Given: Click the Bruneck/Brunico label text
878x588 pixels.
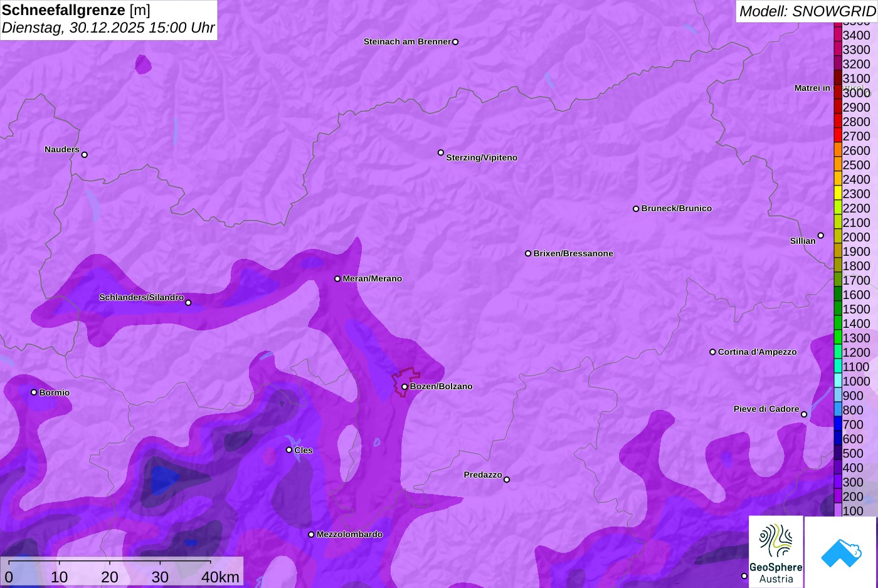Looking at the screenshot, I should click(x=676, y=208).
